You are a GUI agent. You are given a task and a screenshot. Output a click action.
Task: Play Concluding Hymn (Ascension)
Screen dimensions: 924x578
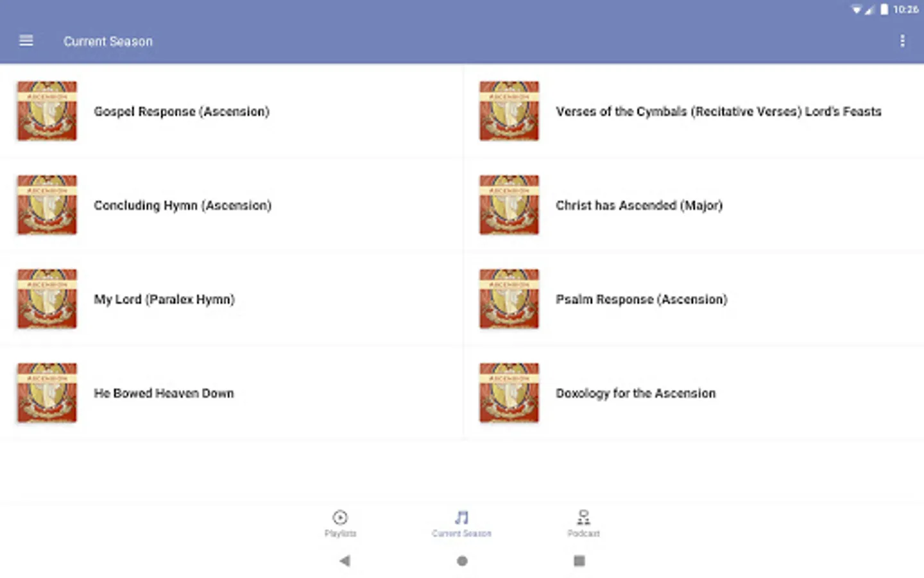[x=231, y=205]
